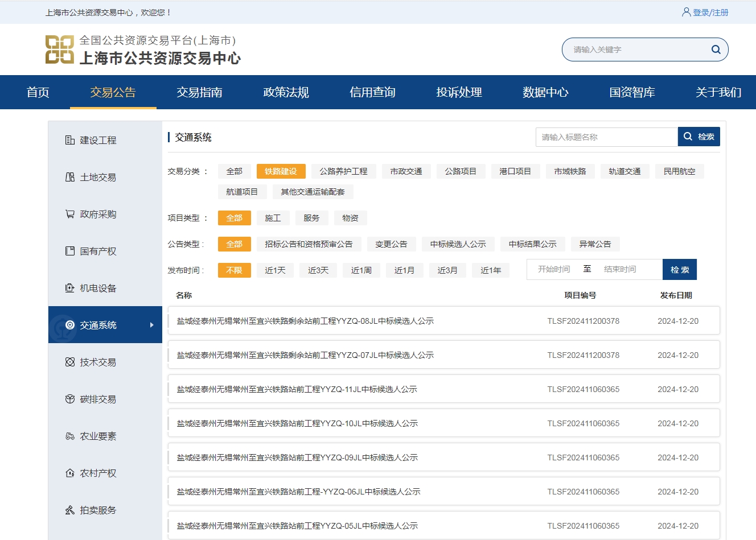Open the 结束时间 date picker
The width and height of the screenshot is (756, 540).
coord(621,269)
